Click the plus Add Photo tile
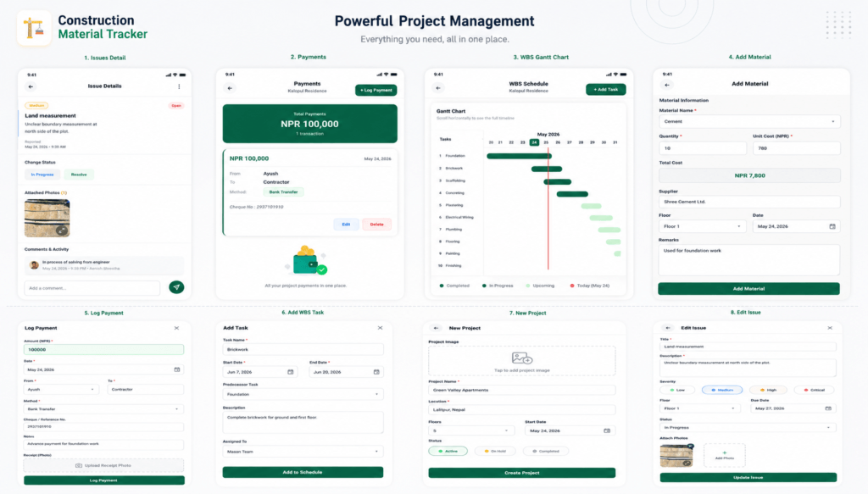 click(724, 455)
